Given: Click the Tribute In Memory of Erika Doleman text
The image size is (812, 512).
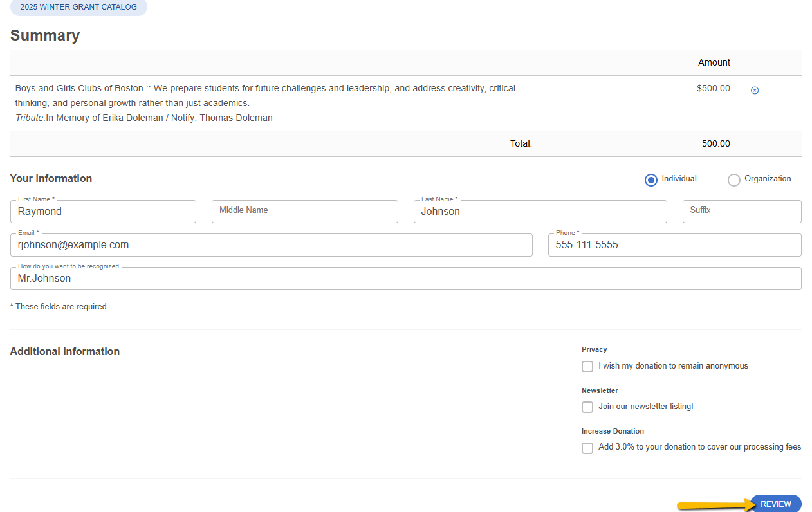Looking at the screenshot, I should click(144, 118).
